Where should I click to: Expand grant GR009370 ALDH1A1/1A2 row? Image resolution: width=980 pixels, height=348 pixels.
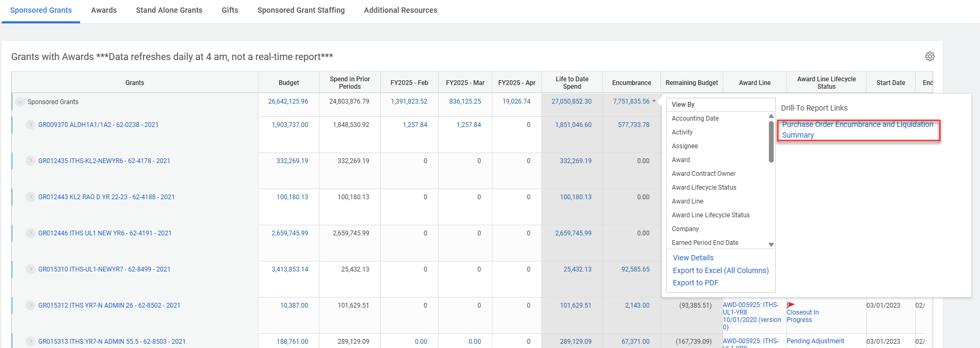coord(30,125)
